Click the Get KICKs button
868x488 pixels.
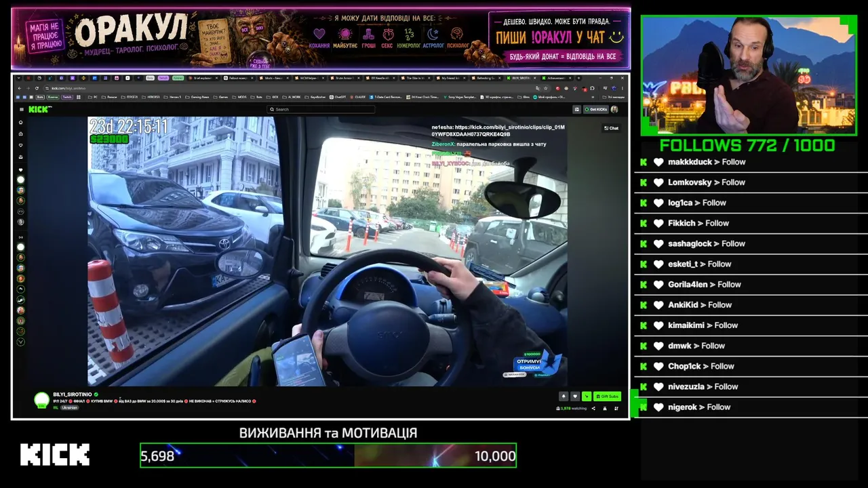[x=596, y=109]
